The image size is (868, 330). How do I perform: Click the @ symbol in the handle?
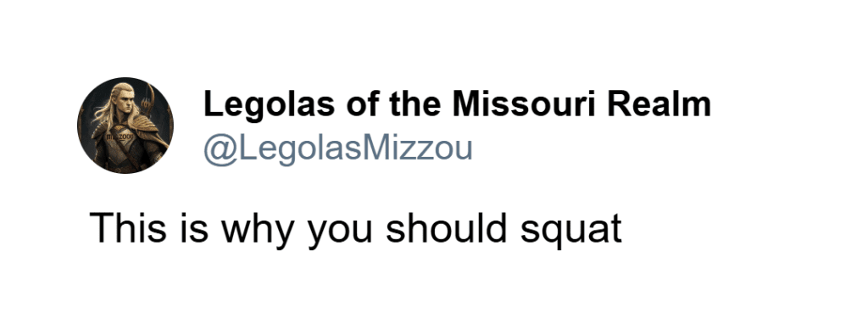click(220, 150)
